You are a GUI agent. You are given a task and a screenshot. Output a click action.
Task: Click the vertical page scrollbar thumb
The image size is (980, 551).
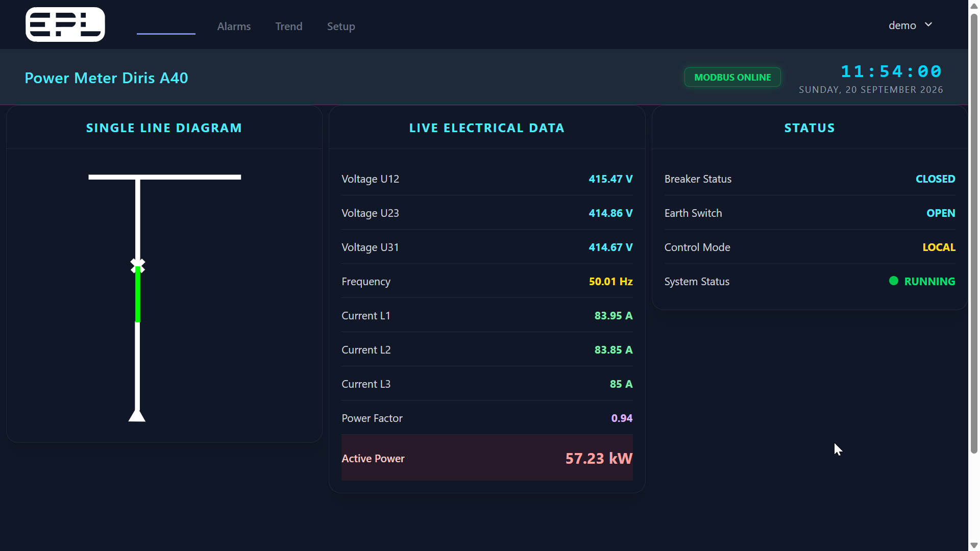coord(974,233)
